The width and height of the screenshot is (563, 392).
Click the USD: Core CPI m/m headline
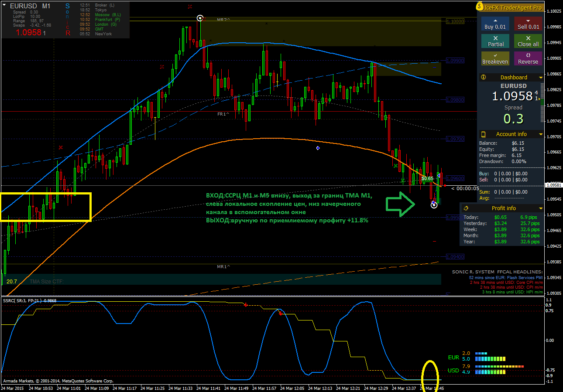click(x=506, y=283)
